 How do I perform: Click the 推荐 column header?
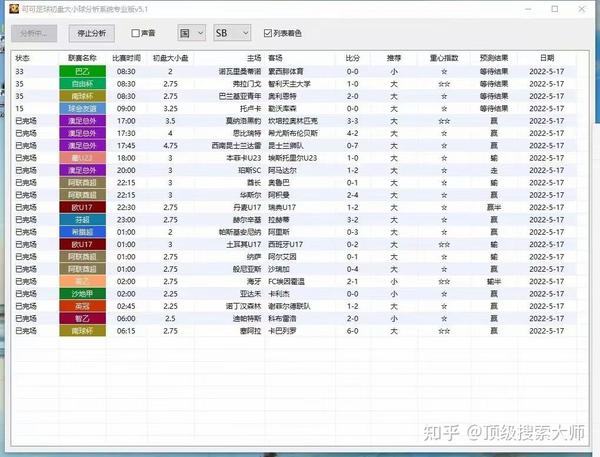click(x=394, y=58)
